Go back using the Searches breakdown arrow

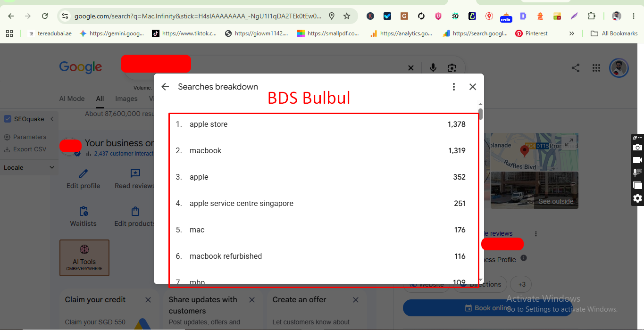165,87
